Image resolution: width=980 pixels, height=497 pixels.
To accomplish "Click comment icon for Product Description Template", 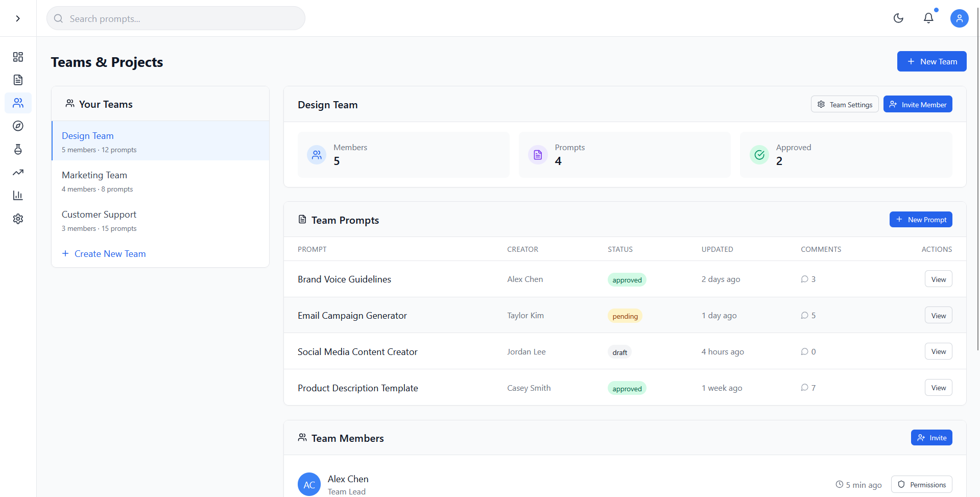I will coord(804,388).
